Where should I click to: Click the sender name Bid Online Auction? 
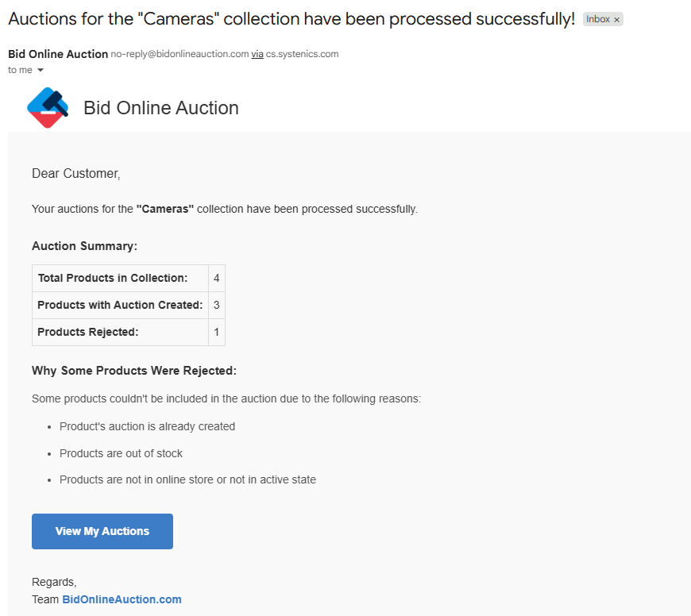tap(58, 54)
